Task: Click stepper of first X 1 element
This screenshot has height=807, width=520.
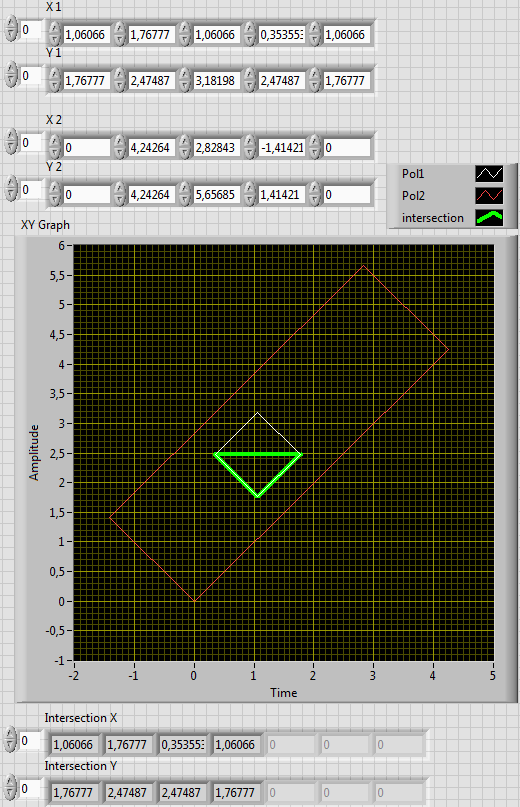Action: 55,34
